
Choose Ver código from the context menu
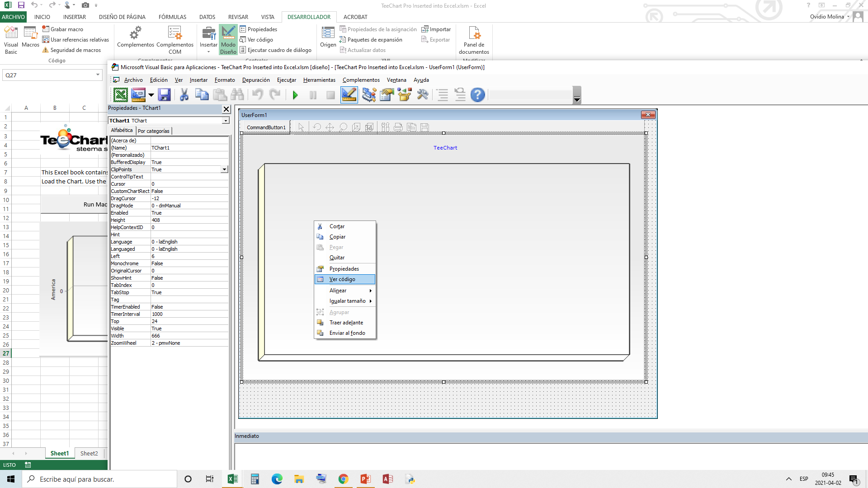345,279
